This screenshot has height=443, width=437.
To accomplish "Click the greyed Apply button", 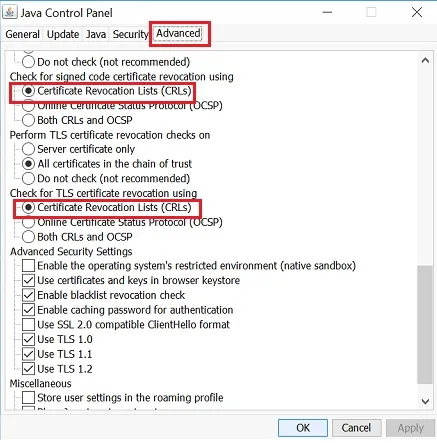I will pos(410,428).
